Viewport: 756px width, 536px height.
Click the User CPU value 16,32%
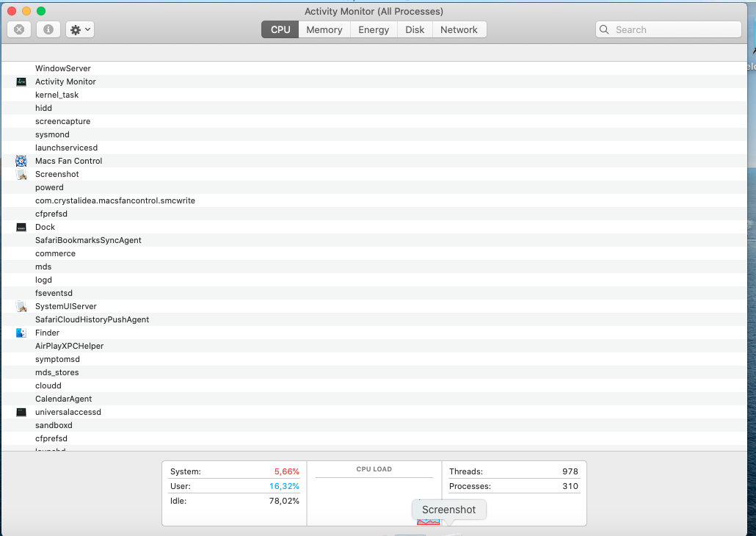point(285,486)
